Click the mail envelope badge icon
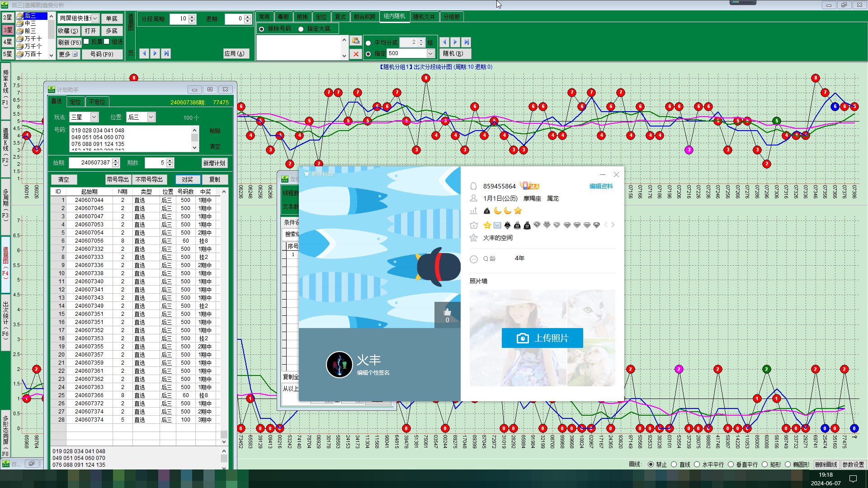 click(497, 225)
